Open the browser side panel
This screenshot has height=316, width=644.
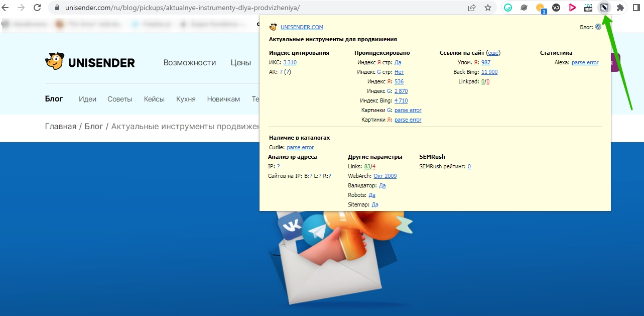click(x=636, y=8)
